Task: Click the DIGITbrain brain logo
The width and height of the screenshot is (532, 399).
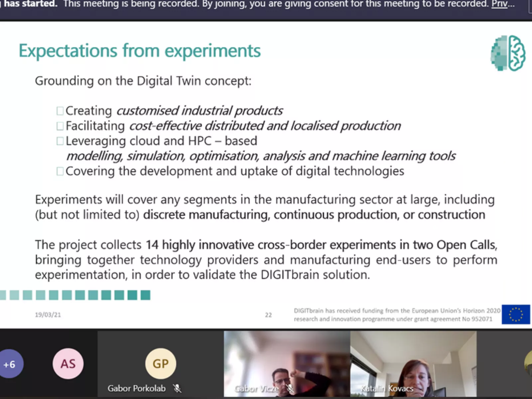Action: click(x=508, y=53)
